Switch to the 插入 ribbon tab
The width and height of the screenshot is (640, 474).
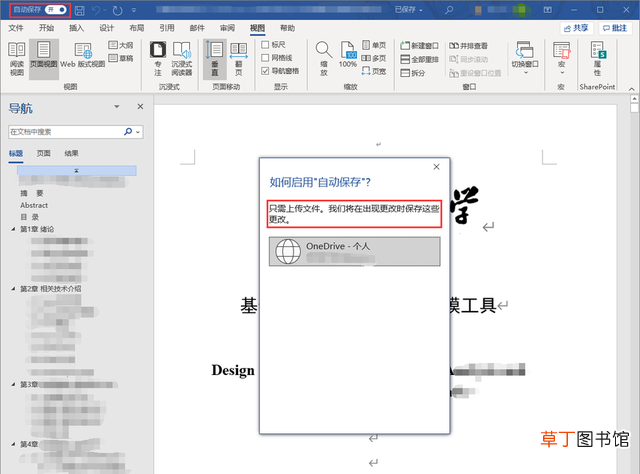pyautogui.click(x=76, y=28)
